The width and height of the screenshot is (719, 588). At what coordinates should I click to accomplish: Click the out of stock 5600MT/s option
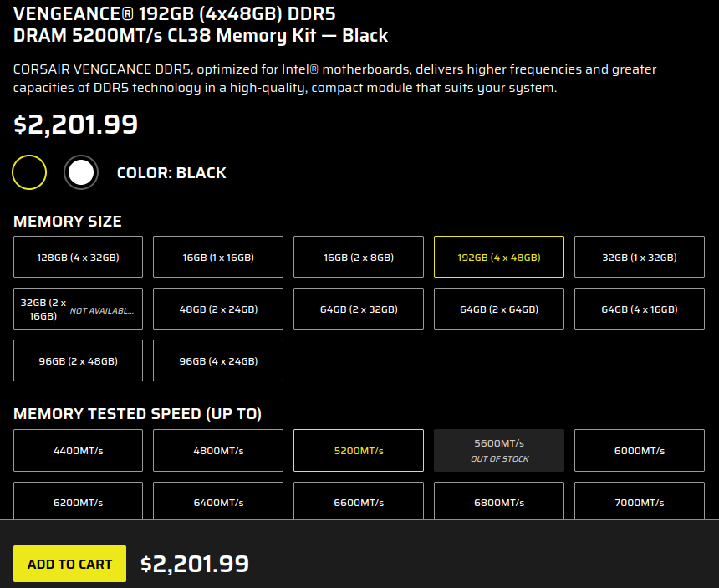pos(499,451)
